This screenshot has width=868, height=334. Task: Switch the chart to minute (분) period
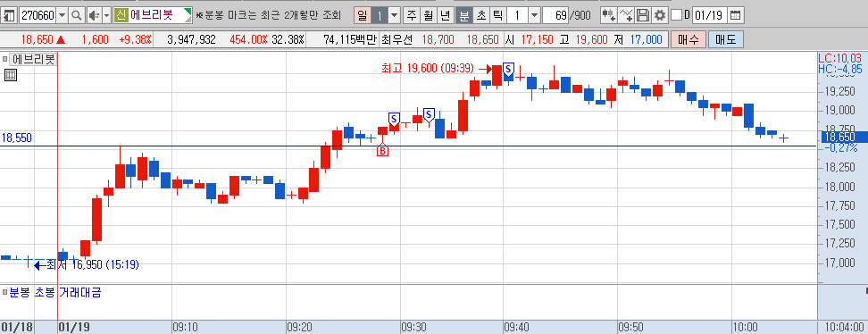pyautogui.click(x=463, y=15)
